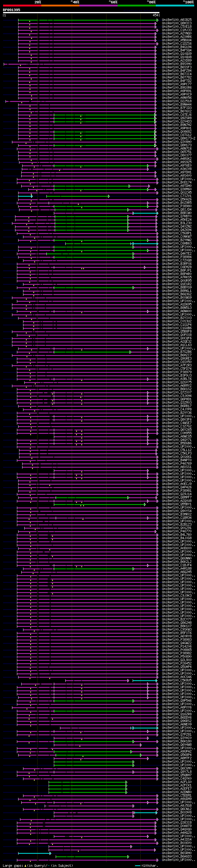
Task: Click the 454 query end position label
Action: coord(155,15)
